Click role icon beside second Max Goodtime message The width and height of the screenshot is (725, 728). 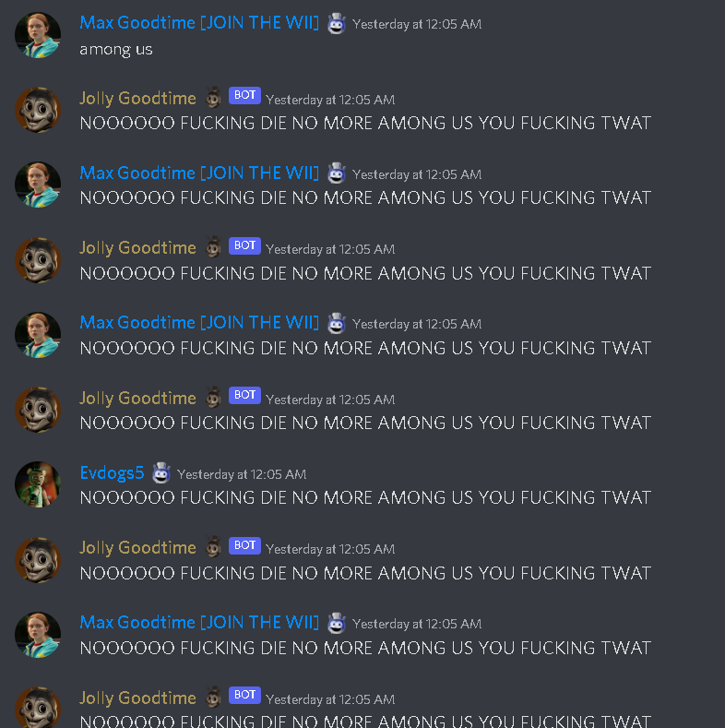[337, 173]
